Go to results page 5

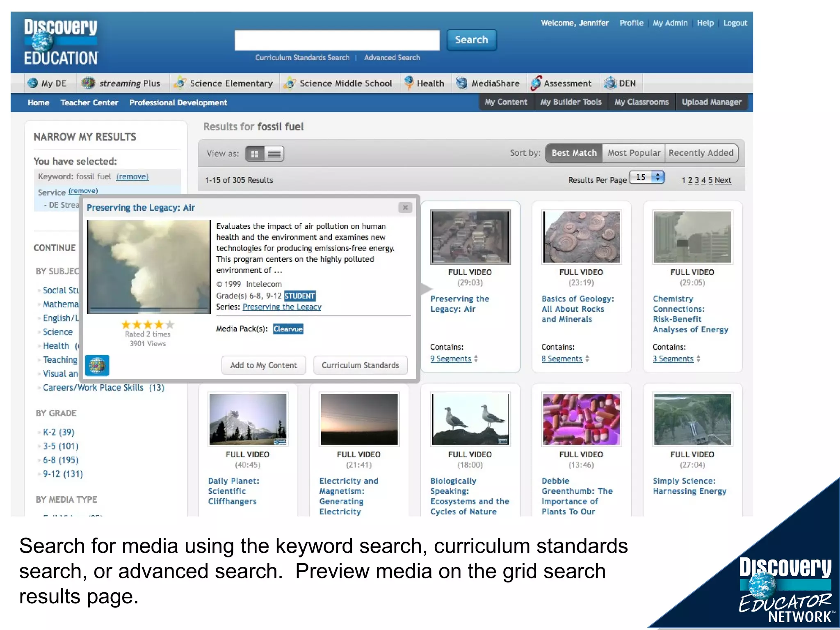coord(710,180)
